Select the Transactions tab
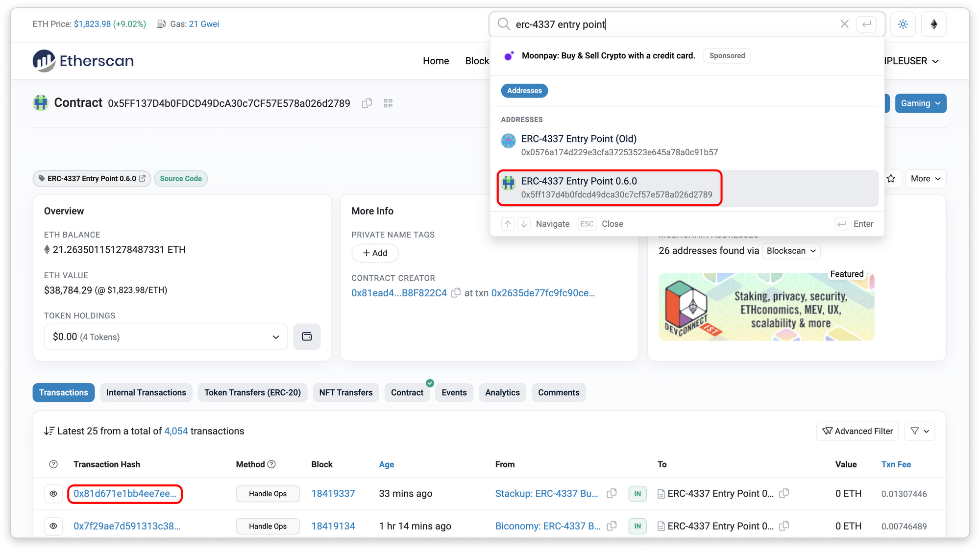The width and height of the screenshot is (980, 551). click(x=64, y=393)
